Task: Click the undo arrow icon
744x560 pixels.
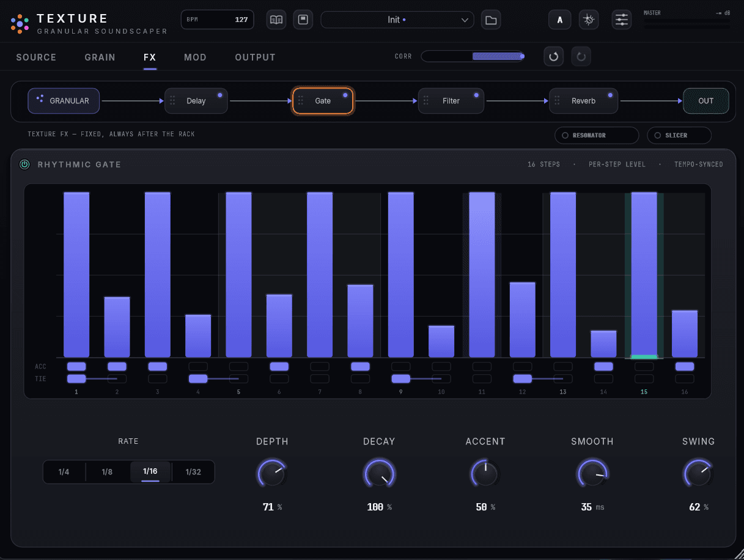Action: pos(554,57)
